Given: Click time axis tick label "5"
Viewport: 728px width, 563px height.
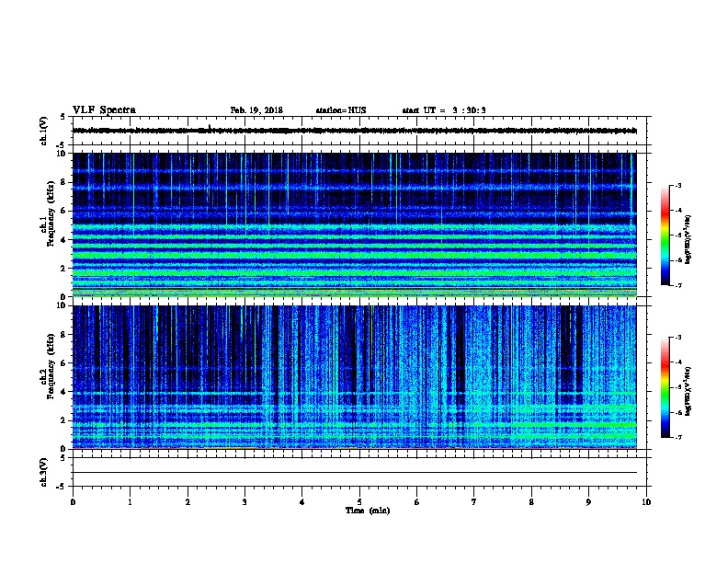Looking at the screenshot, I should [359, 502].
